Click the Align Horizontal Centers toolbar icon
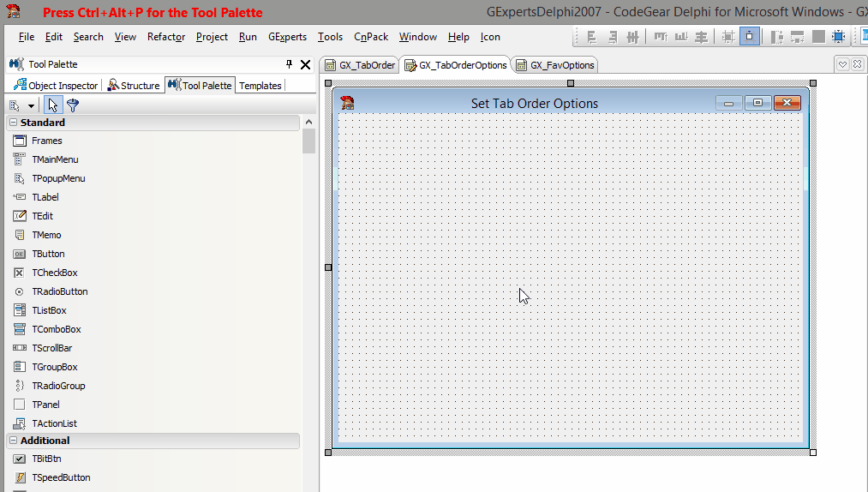The image size is (868, 492). tap(632, 37)
